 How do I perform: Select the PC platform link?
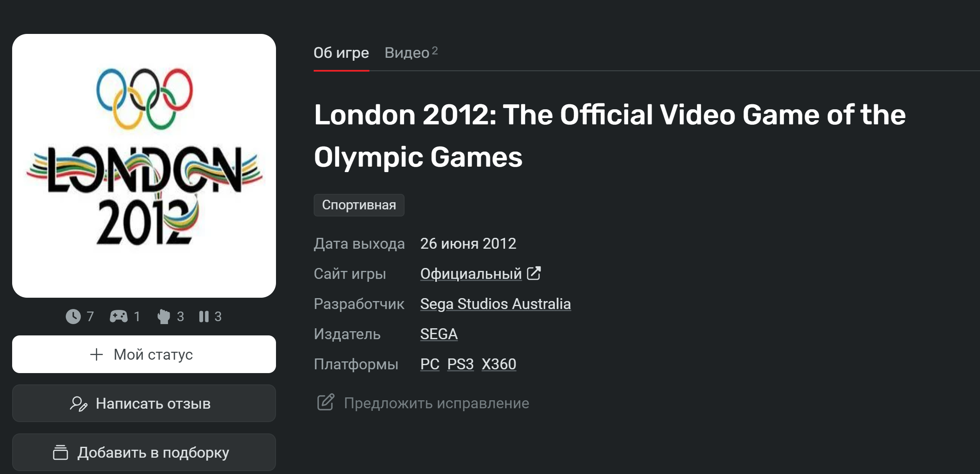click(x=430, y=364)
